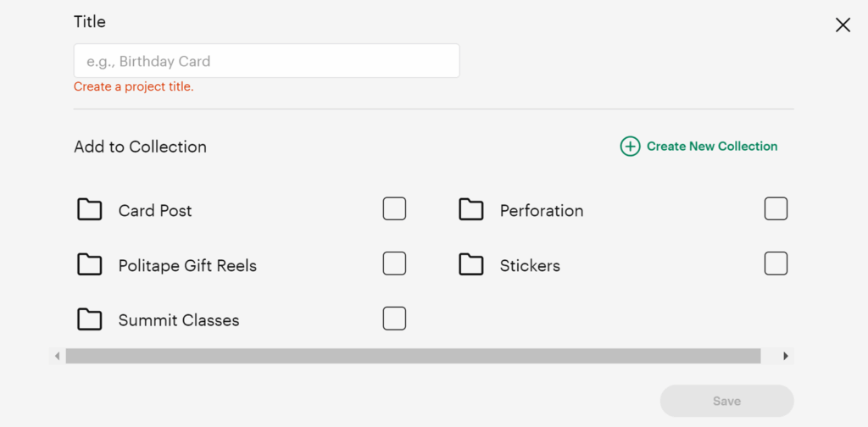Check the Card Post collection checkbox
868x427 pixels.
(394, 208)
